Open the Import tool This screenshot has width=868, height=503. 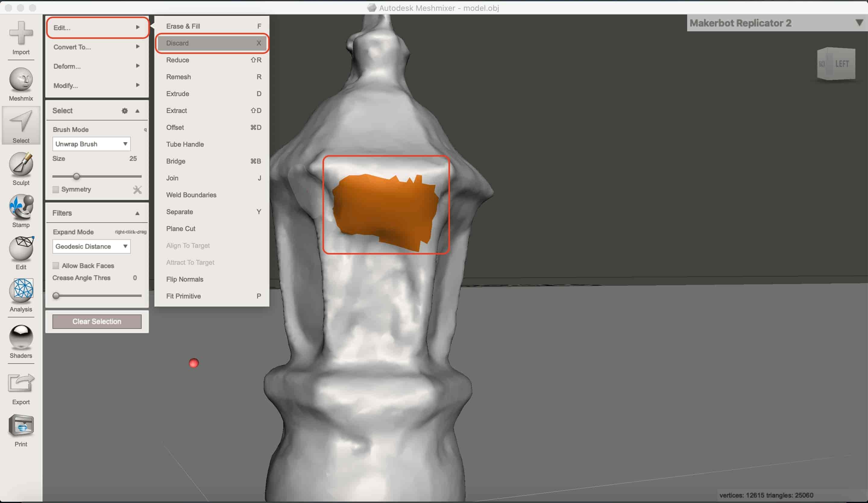[x=21, y=38]
